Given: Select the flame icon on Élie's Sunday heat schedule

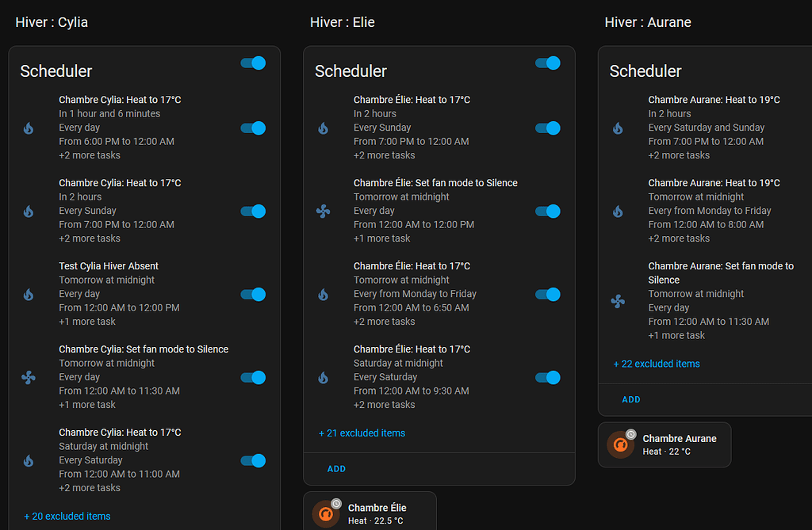Looking at the screenshot, I should pos(324,128).
